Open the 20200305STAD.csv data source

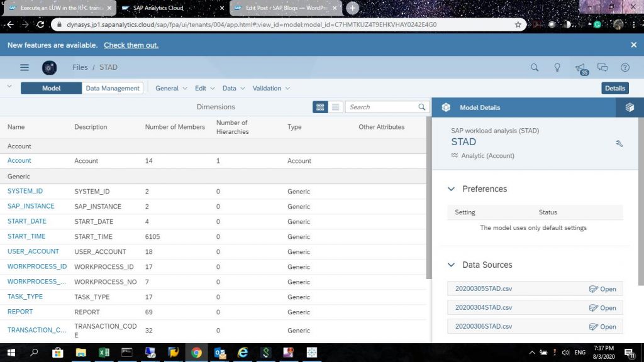tap(602, 289)
